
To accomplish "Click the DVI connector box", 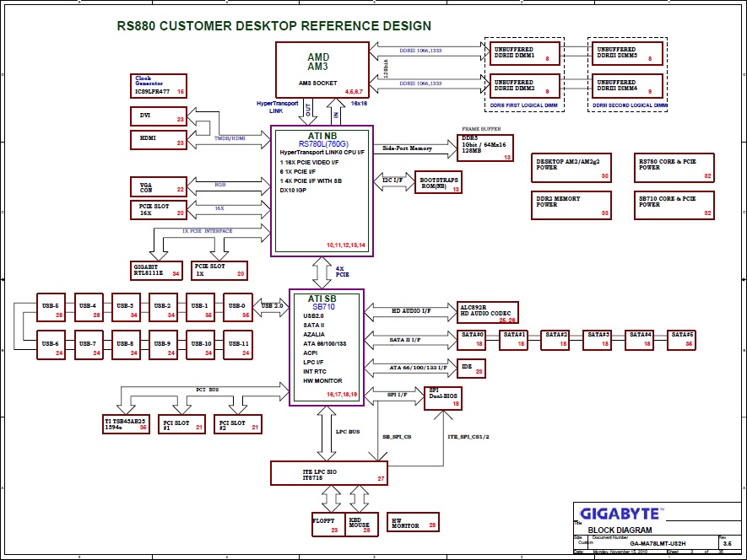I will click(159, 116).
